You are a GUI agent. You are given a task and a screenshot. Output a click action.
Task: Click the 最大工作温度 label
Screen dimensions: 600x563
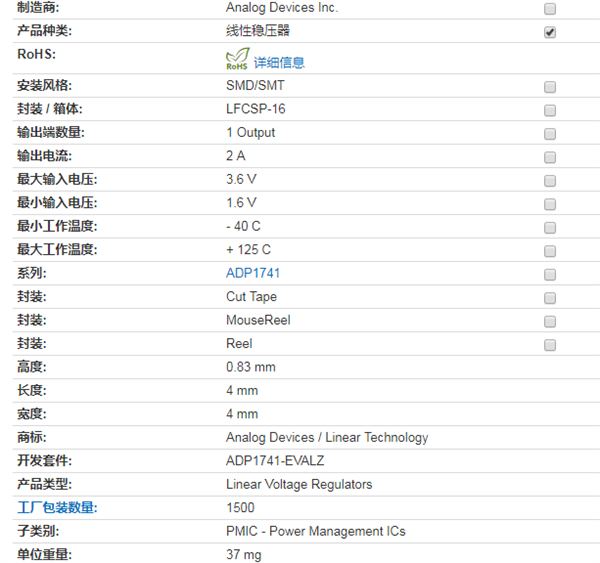click(x=57, y=250)
